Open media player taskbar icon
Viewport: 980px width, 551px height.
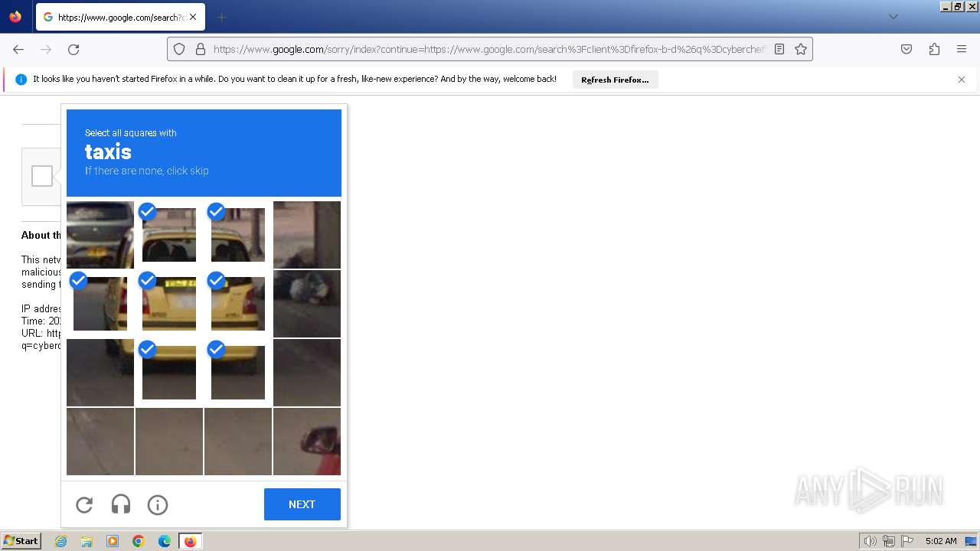click(x=113, y=541)
